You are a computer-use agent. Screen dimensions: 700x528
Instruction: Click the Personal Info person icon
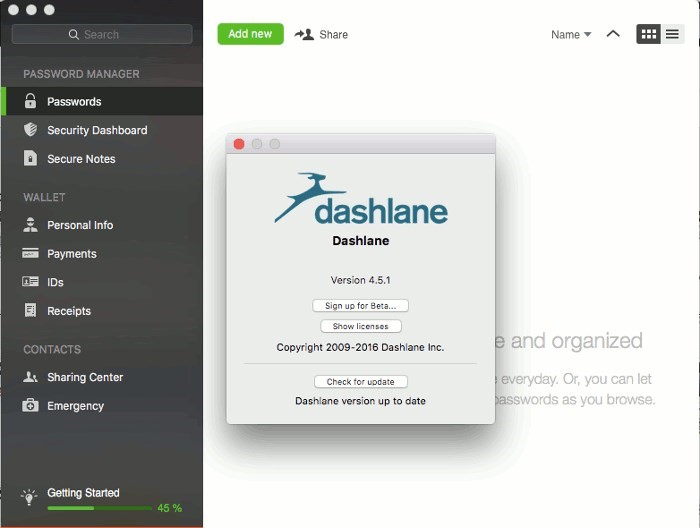pos(30,225)
